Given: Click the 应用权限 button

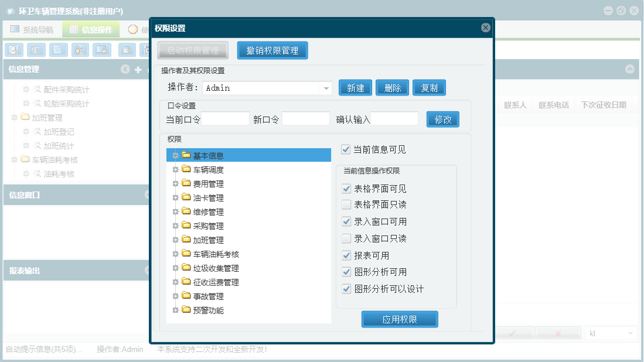Looking at the screenshot, I should 400,319.
